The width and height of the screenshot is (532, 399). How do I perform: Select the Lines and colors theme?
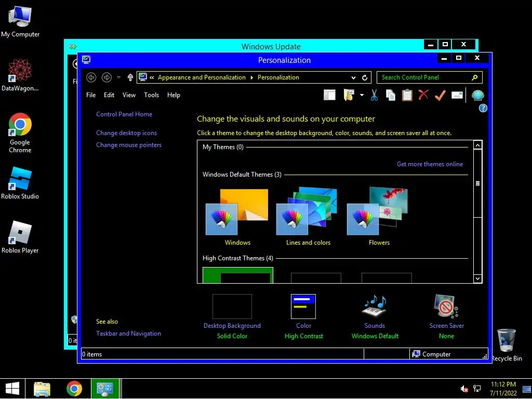pyautogui.click(x=308, y=217)
